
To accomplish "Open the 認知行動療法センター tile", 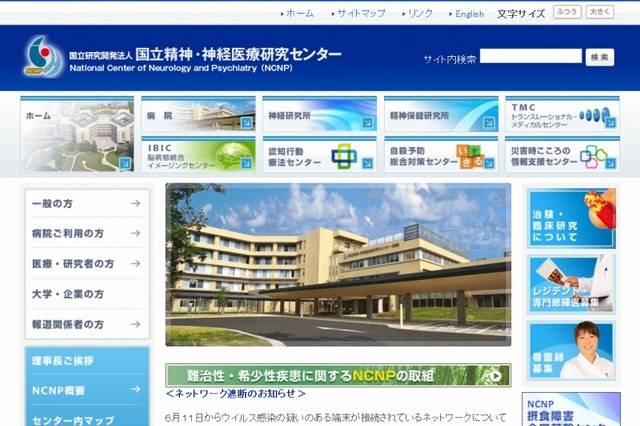I will pyautogui.click(x=320, y=155).
